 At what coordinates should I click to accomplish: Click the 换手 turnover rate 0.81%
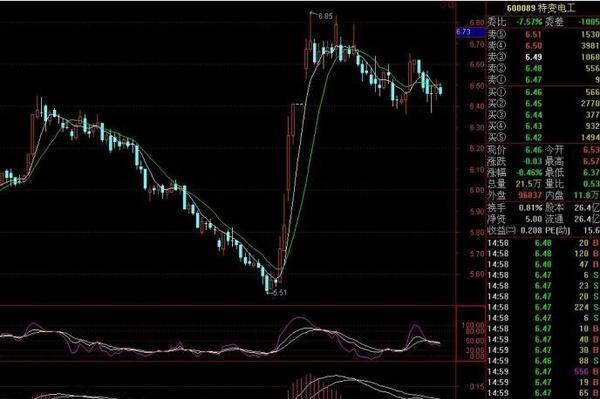click(531, 208)
